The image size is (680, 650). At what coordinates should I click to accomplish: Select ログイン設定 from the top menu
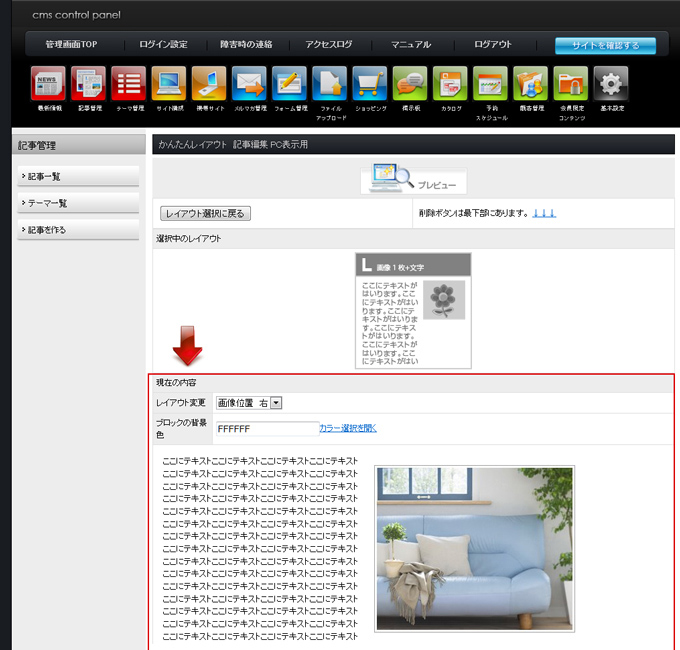click(x=163, y=45)
